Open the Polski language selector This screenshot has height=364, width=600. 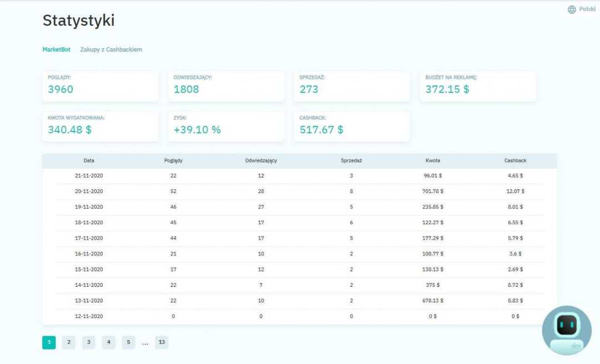tap(587, 9)
